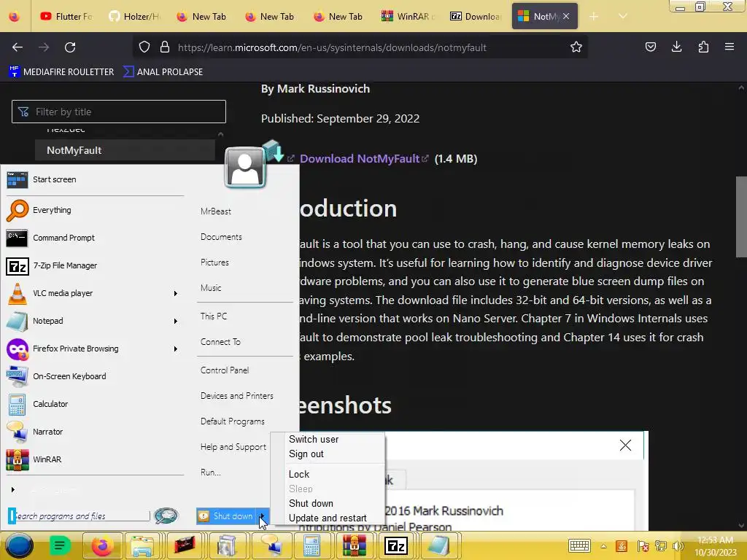Open This PC from Start menu
Viewport: 747px width, 560px height.
click(214, 316)
